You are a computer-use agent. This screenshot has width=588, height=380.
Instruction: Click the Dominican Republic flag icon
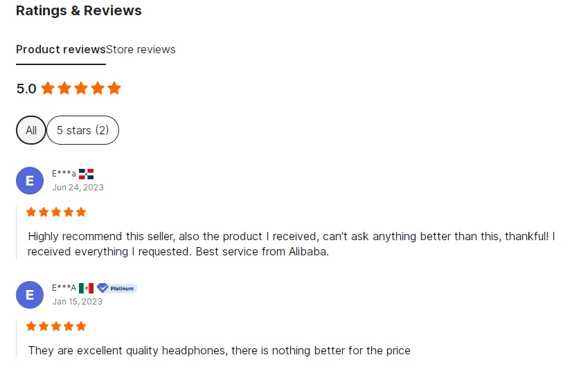(x=86, y=174)
